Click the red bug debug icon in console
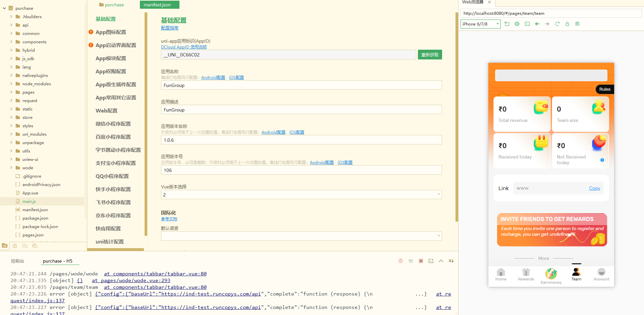Viewport: 644px width, 315px height. [400, 261]
